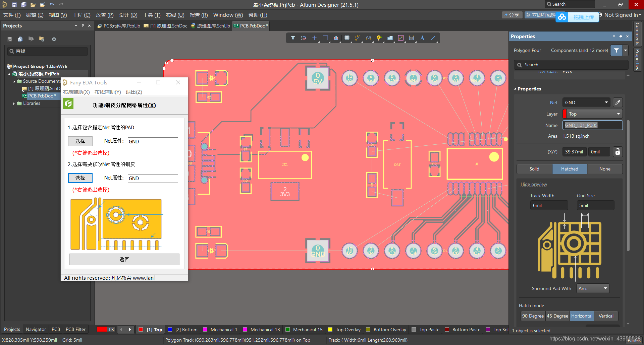
Task: Select the interactive routing tool
Action: (358, 38)
